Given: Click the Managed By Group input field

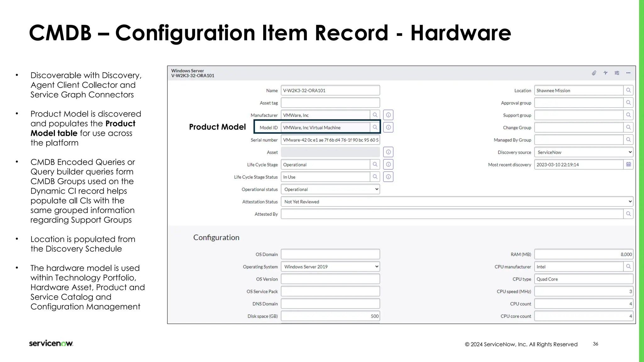Looking at the screenshot, I should [x=579, y=140].
